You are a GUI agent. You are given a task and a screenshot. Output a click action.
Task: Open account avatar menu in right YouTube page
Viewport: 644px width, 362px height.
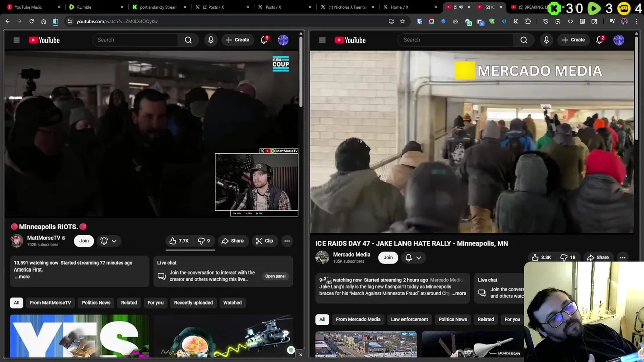[619, 40]
